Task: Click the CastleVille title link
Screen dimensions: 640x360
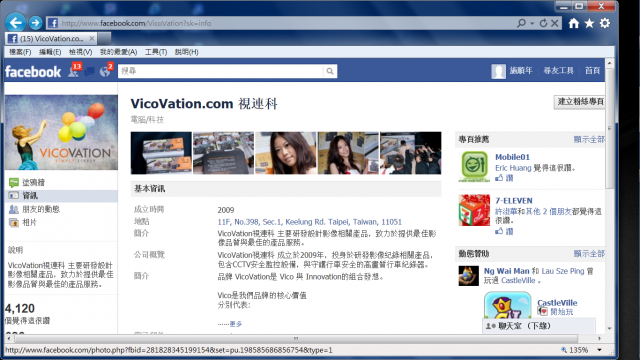Action: pos(557,303)
